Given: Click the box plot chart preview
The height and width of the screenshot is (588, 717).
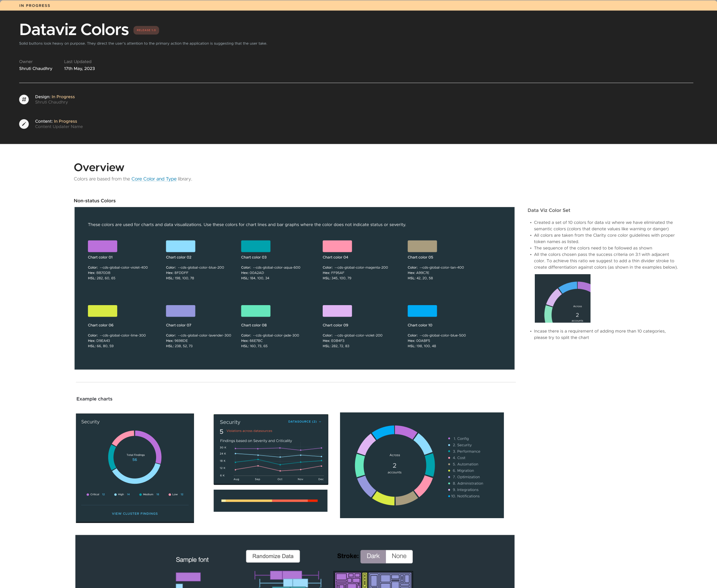Looking at the screenshot, I should 288,579.
